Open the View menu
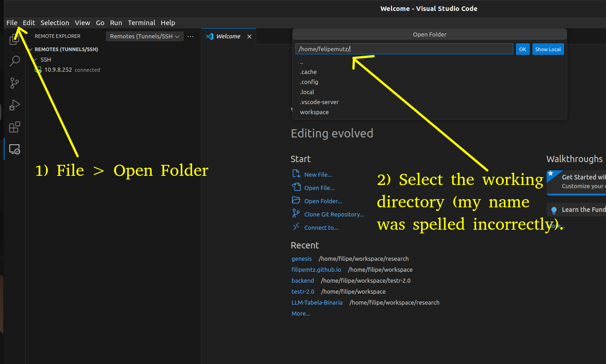The height and width of the screenshot is (364, 606). pyautogui.click(x=83, y=22)
